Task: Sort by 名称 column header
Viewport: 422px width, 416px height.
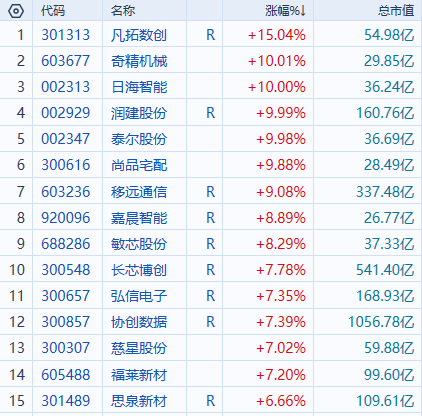Action: [123, 11]
